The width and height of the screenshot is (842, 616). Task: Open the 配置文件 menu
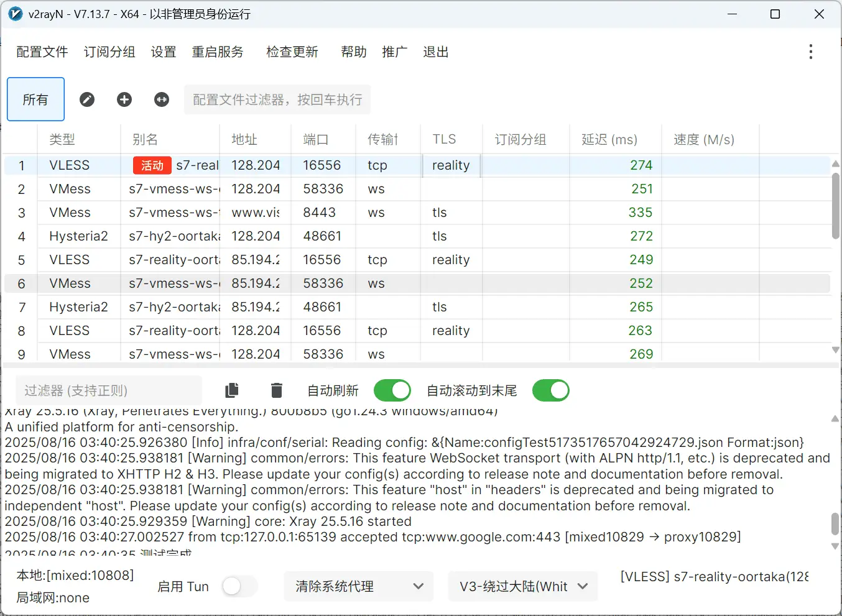pyautogui.click(x=42, y=52)
